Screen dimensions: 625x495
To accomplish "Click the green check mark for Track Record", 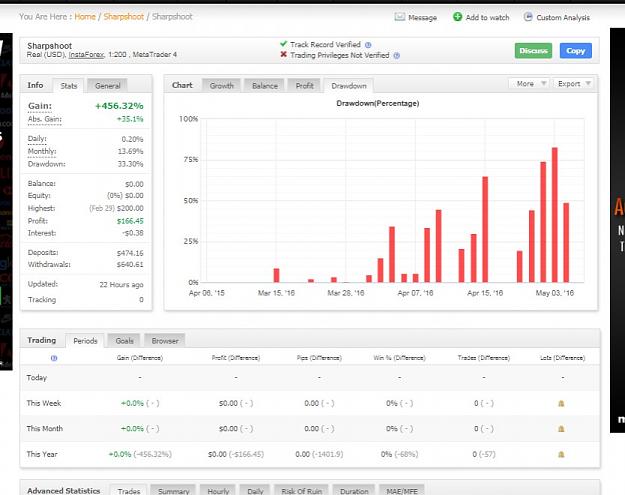I will coord(283,44).
